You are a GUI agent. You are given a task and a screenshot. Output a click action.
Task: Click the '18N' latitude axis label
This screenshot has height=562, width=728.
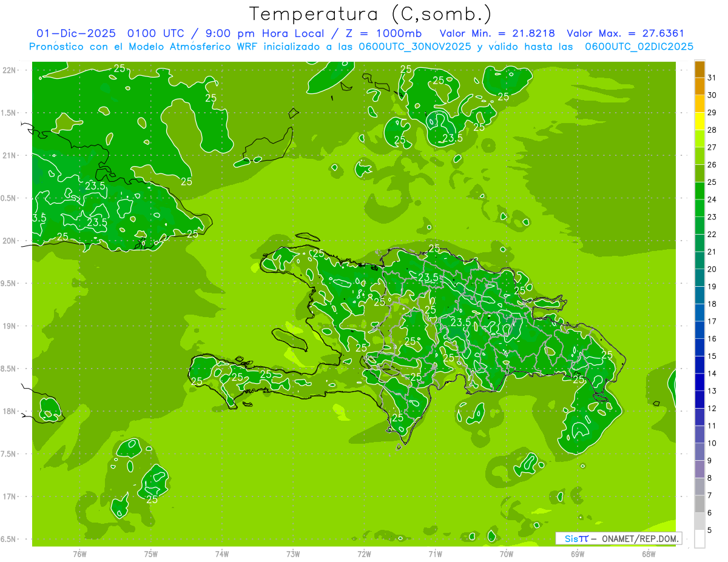(x=10, y=412)
